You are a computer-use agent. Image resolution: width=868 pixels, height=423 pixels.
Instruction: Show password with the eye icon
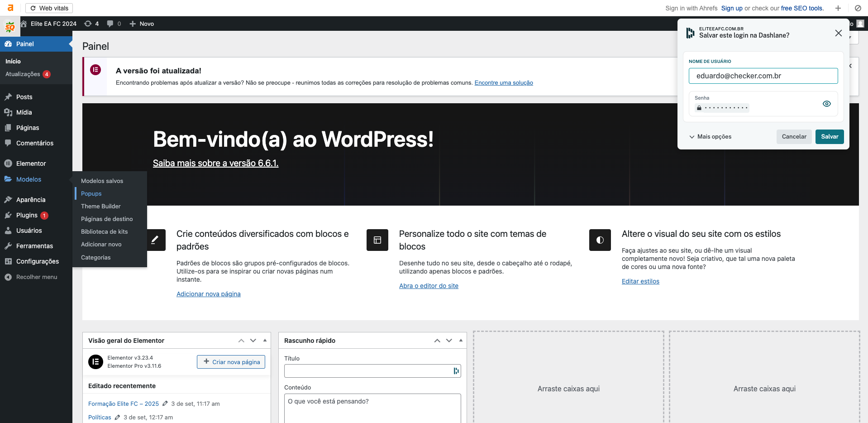826,104
